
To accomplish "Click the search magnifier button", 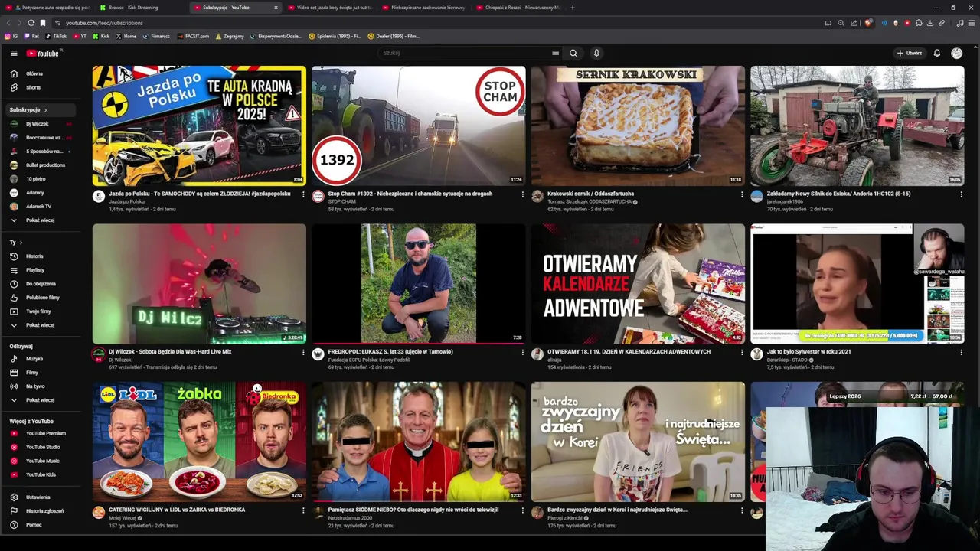I will pos(573,53).
